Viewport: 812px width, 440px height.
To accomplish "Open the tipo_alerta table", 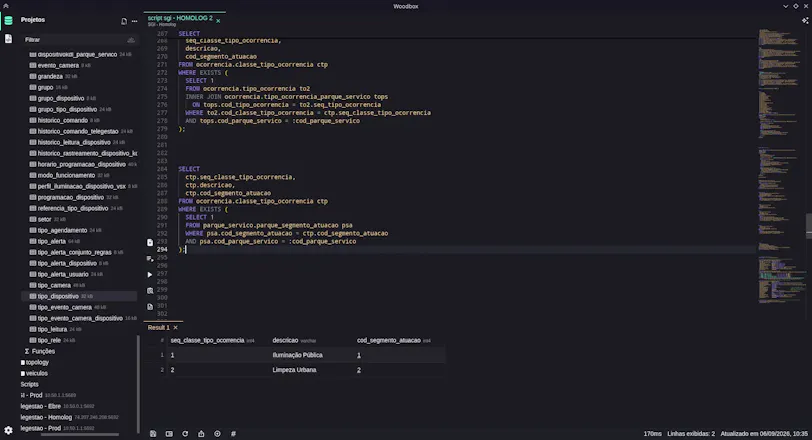I will (52, 242).
